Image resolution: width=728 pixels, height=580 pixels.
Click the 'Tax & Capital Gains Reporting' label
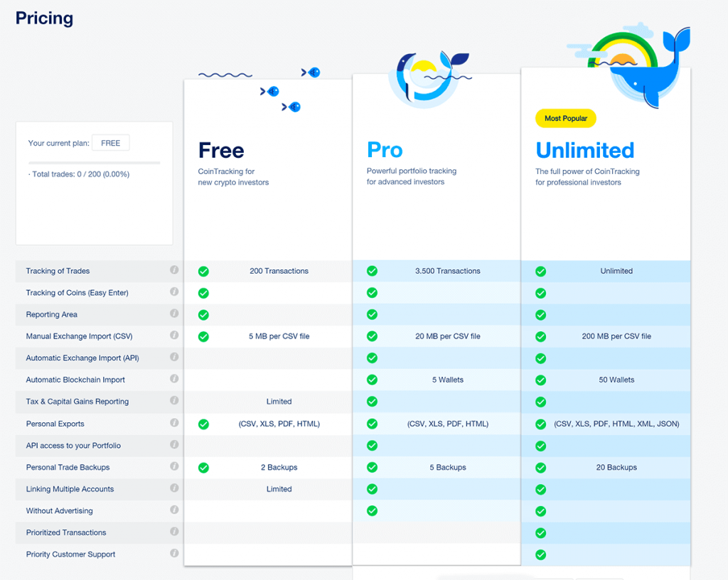coord(77,402)
